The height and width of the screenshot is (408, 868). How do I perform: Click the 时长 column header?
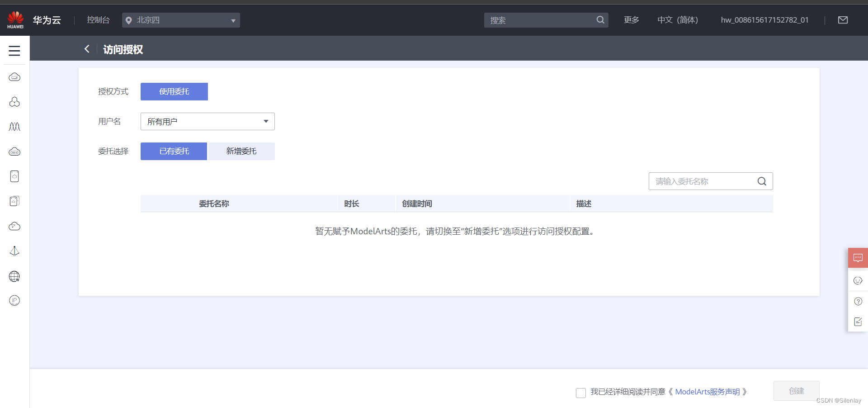(351, 204)
